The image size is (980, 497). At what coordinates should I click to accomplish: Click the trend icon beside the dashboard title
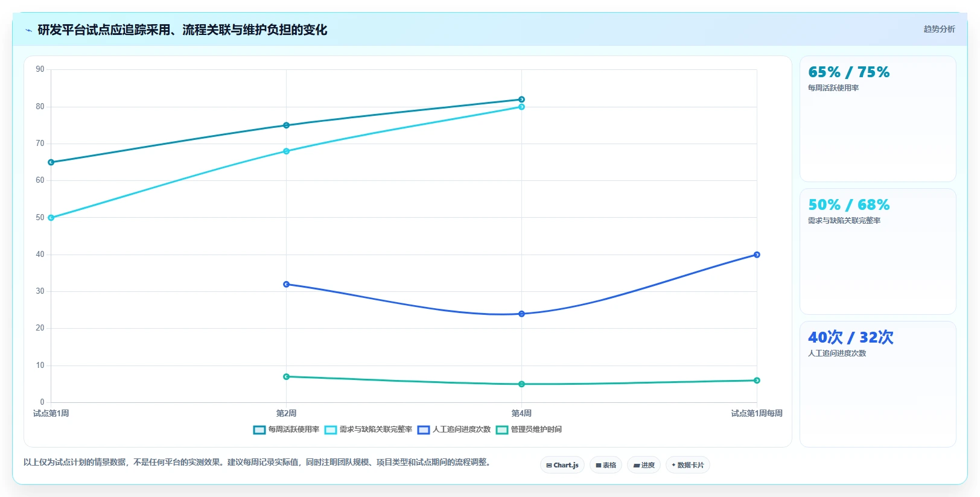click(x=28, y=30)
